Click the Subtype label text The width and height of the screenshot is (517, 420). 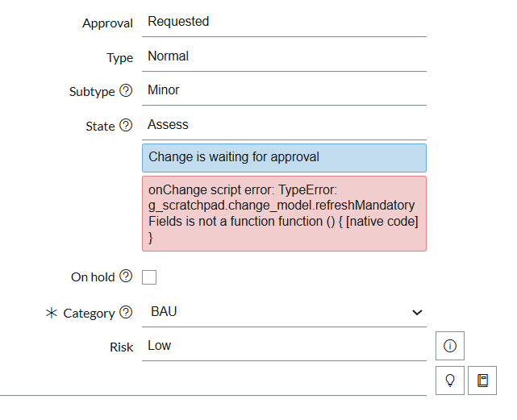[92, 91]
